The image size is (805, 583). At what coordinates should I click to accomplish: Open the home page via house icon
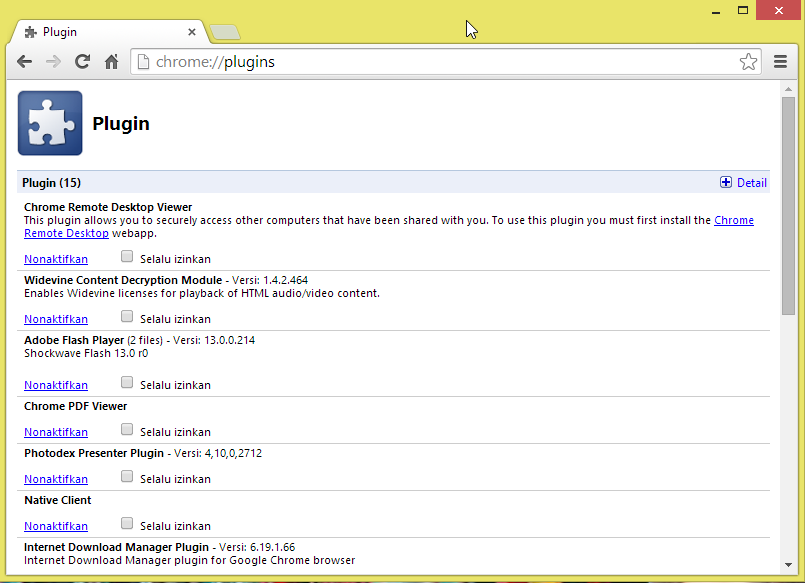tap(111, 62)
